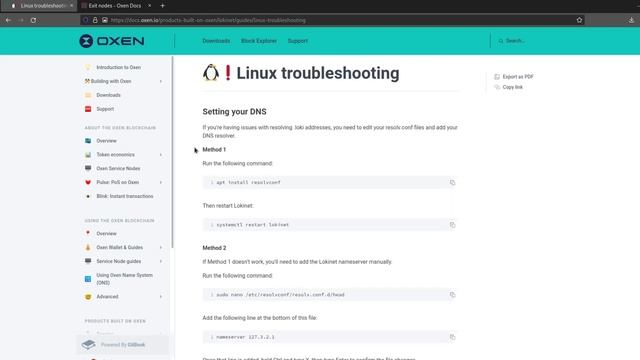Close the Exit nodes - Oxen Docs tab
Screen dimensions: 640x360
point(149,6)
